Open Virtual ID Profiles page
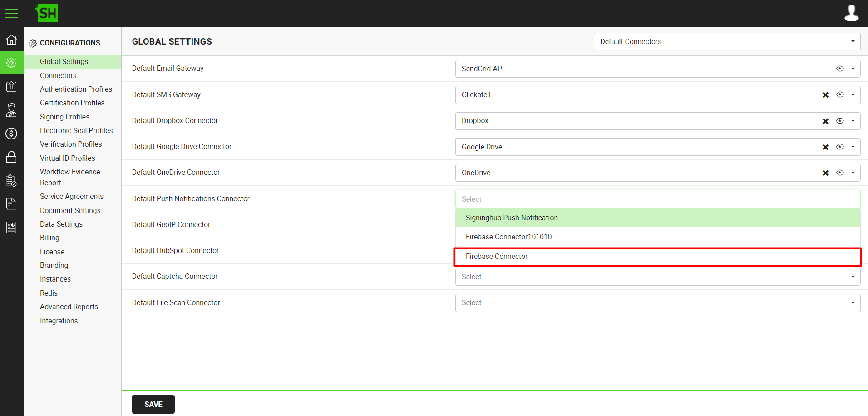868x416 pixels. click(x=68, y=158)
